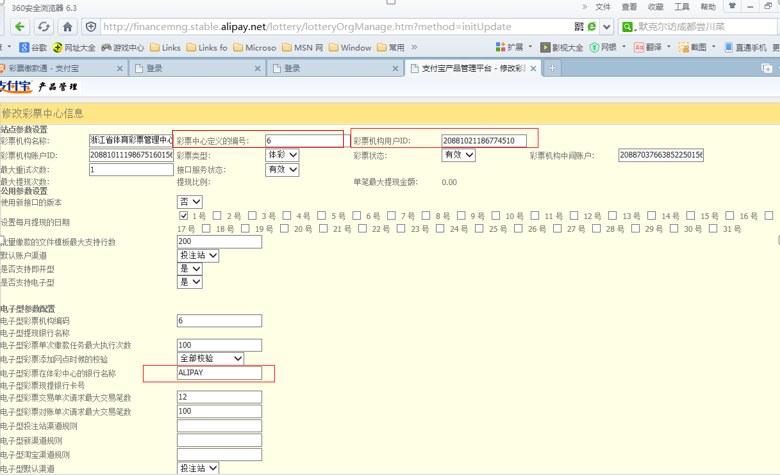
Task: Open the 直通手机 toolbar button
Action: 745,47
